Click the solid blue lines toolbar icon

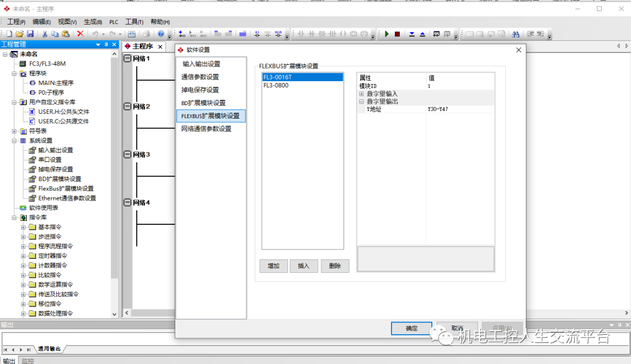(242, 34)
